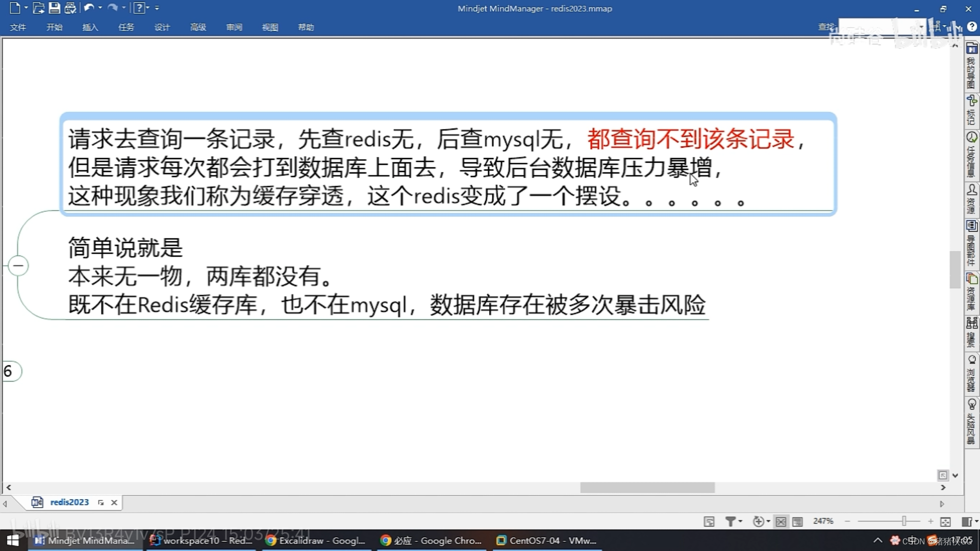This screenshot has height=551, width=980.
Task: Click the Print icon in toolbar
Action: coord(70,8)
